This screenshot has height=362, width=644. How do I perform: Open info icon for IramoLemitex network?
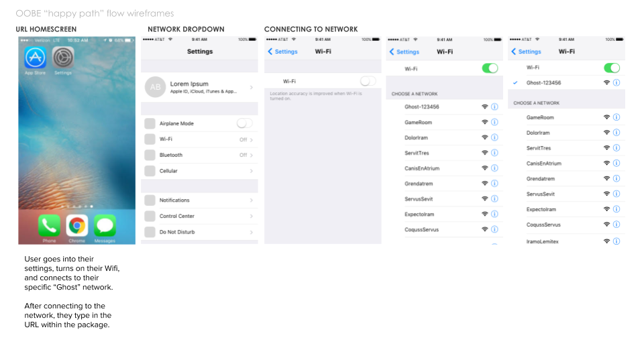[616, 241]
